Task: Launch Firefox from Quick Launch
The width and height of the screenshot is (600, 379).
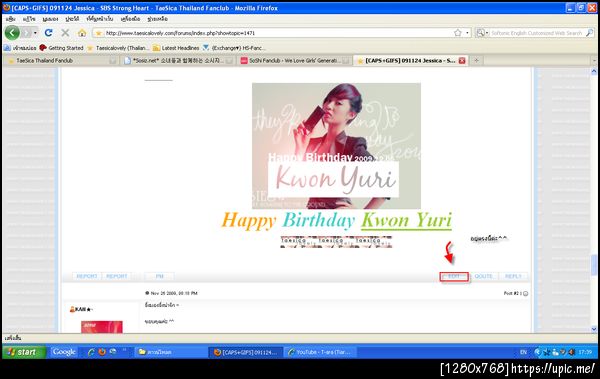Action: (x=102, y=352)
